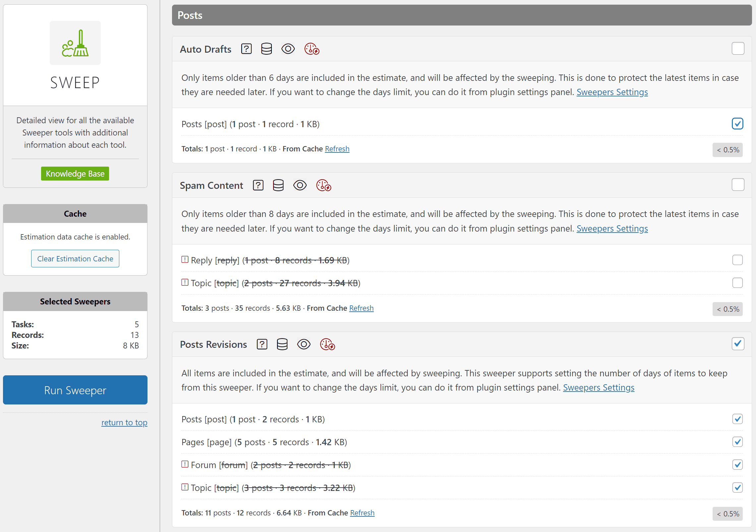This screenshot has width=756, height=532.
Task: Follow the return to top link
Action: [x=124, y=423]
